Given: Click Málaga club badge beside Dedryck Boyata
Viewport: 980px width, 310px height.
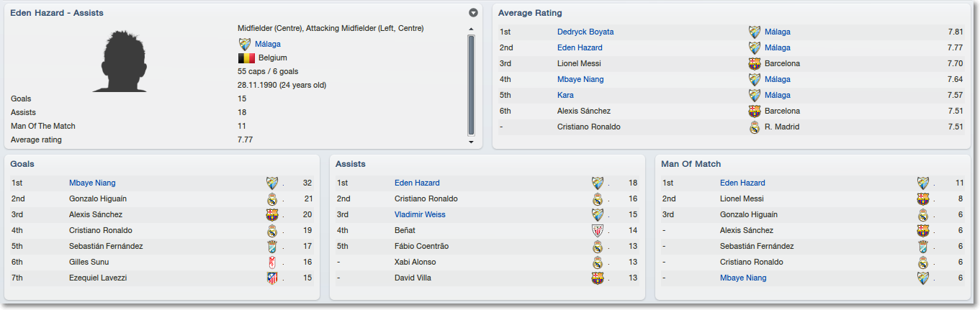Looking at the screenshot, I should (x=755, y=32).
